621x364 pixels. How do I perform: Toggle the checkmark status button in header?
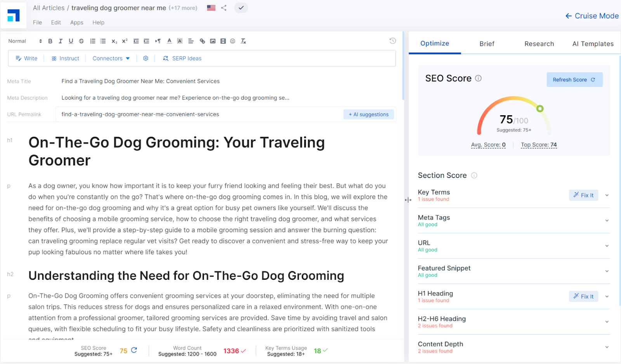pyautogui.click(x=241, y=8)
